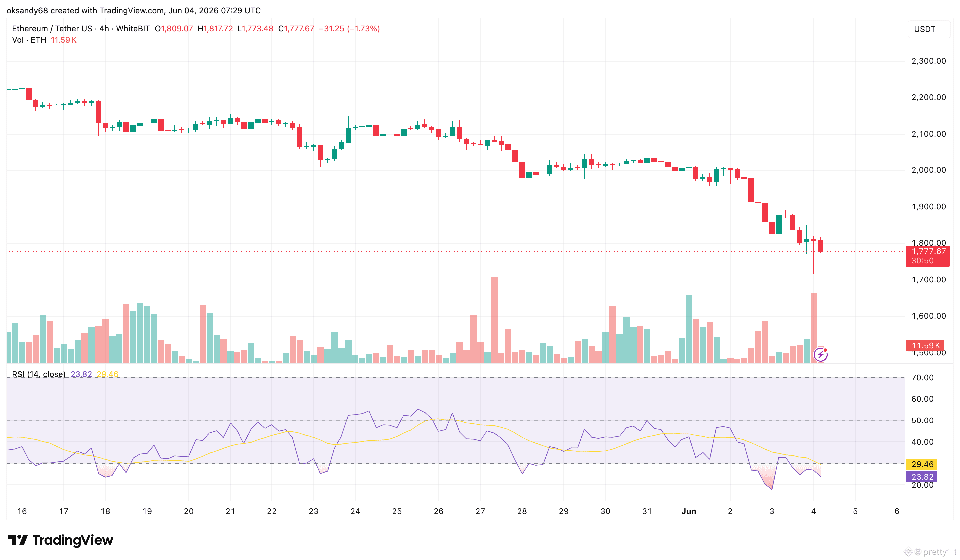Image resolution: width=960 pixels, height=560 pixels.
Task: Click date 20 on the time axis
Action: coord(189,511)
